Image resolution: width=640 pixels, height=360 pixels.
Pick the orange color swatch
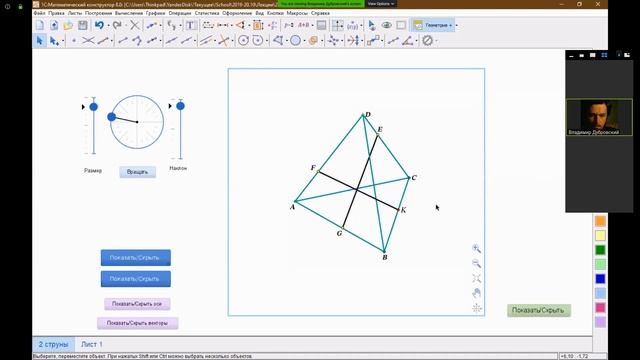point(600,221)
